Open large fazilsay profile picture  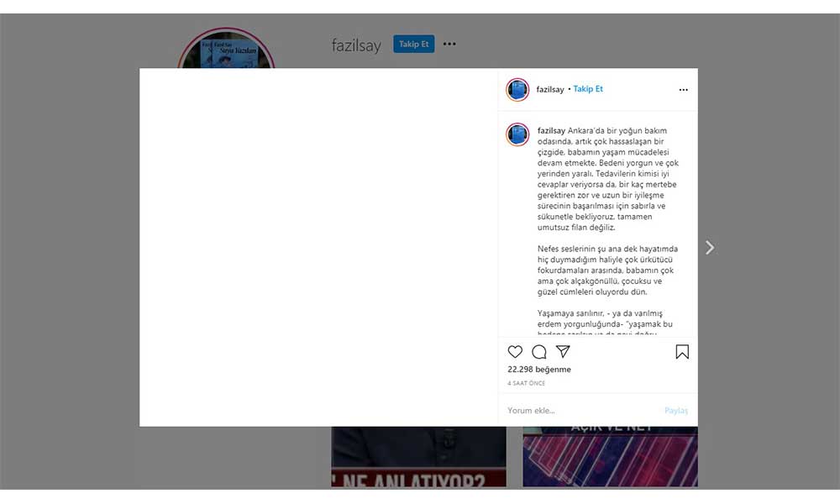(x=226, y=49)
